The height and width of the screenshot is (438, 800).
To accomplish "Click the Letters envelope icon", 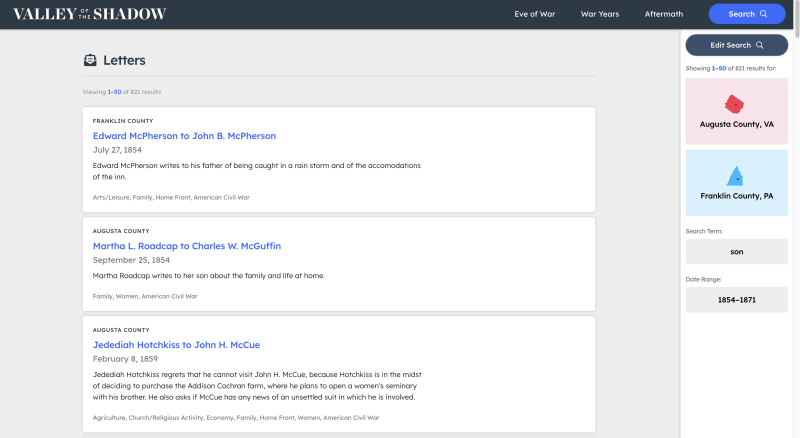I will 90,60.
